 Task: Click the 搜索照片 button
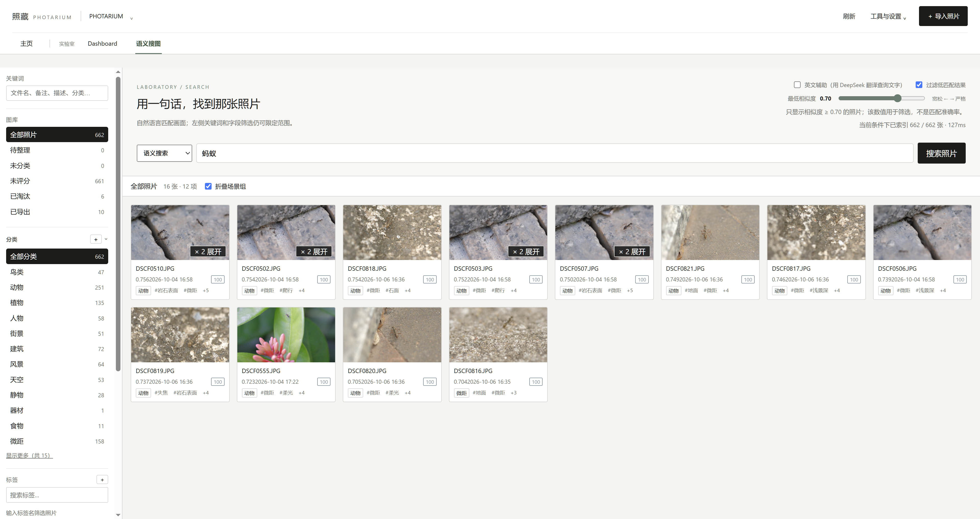point(941,153)
